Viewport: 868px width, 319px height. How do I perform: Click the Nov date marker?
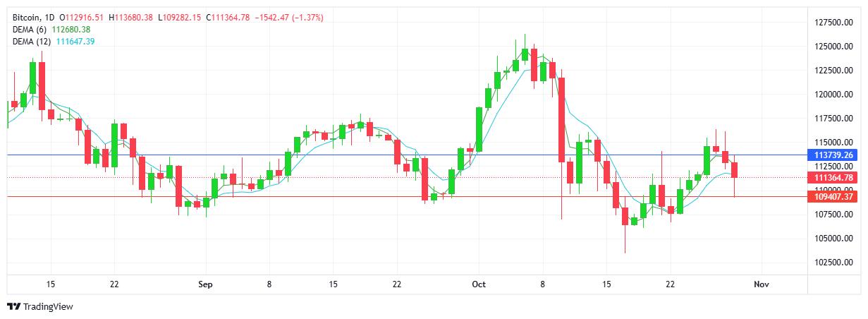click(761, 284)
